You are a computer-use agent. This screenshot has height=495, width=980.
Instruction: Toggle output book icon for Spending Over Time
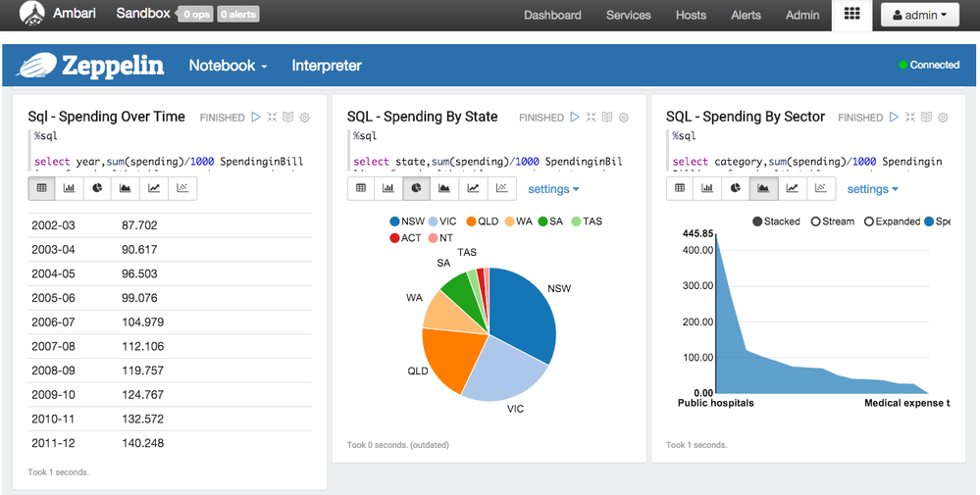(288, 117)
